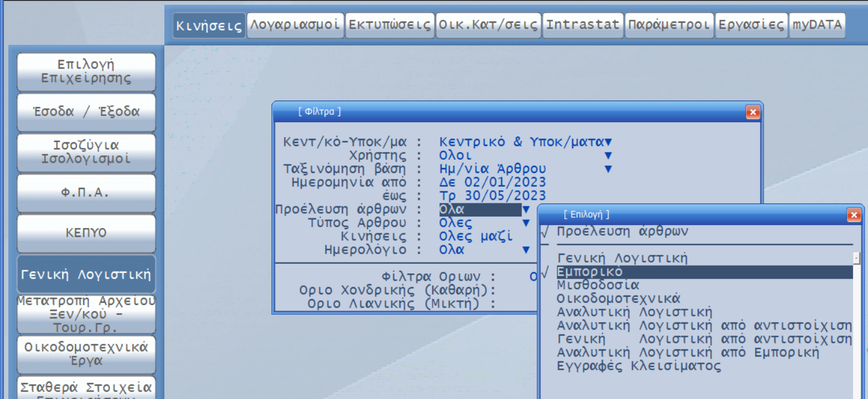
Task: Select the checked Εμπορικό list option
Action: coord(590,272)
